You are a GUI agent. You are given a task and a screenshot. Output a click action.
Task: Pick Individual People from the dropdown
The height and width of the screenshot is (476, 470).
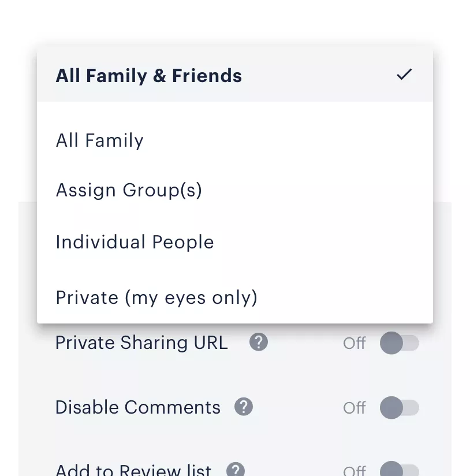(x=235, y=242)
